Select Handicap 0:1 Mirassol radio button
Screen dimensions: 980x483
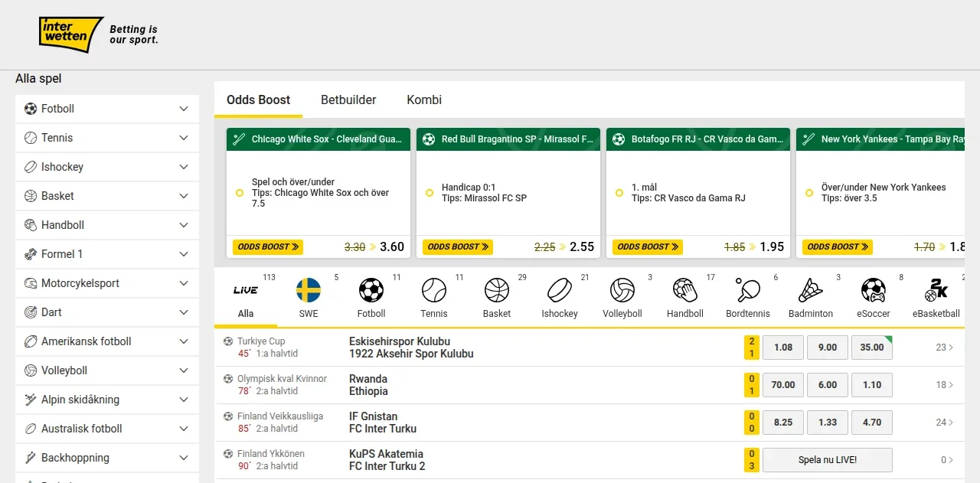430,193
